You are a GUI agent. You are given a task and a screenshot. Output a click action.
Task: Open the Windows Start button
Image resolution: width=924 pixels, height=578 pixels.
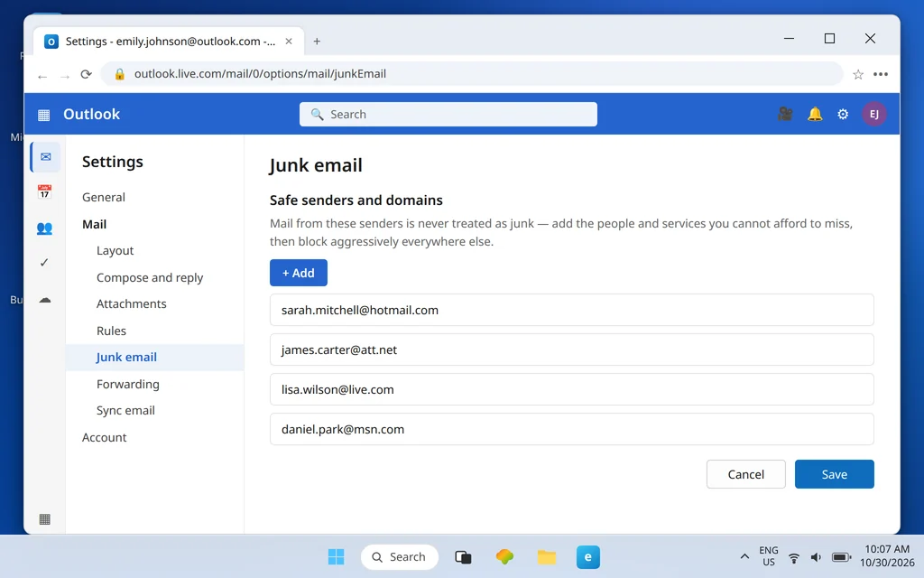[x=336, y=556]
